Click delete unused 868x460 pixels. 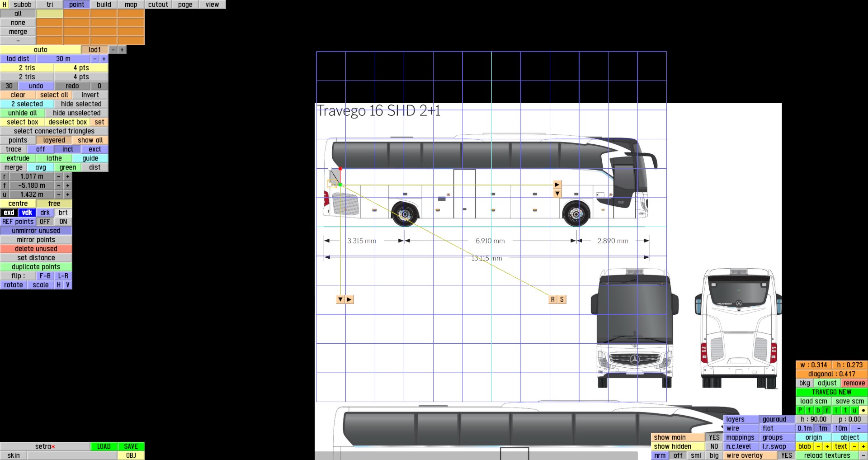(36, 249)
